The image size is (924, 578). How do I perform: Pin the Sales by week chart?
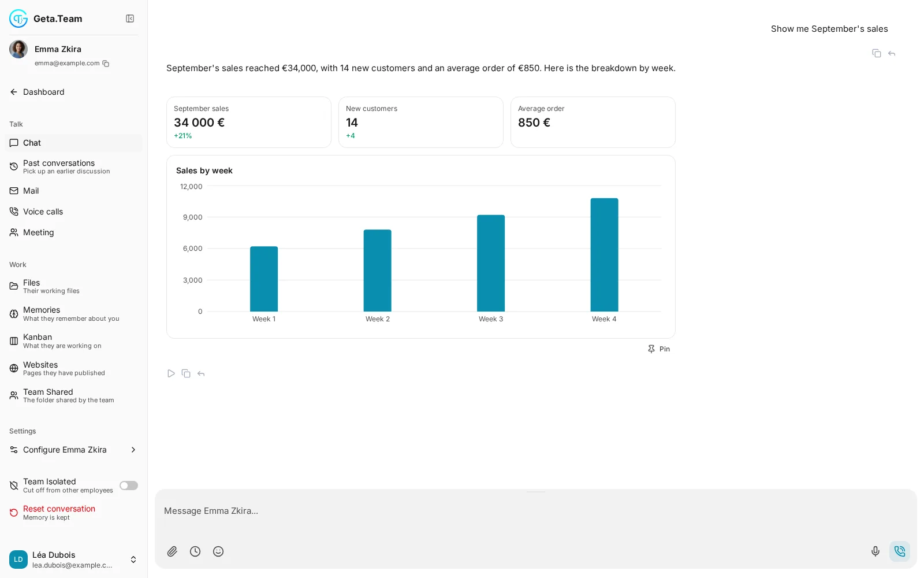[659, 349]
